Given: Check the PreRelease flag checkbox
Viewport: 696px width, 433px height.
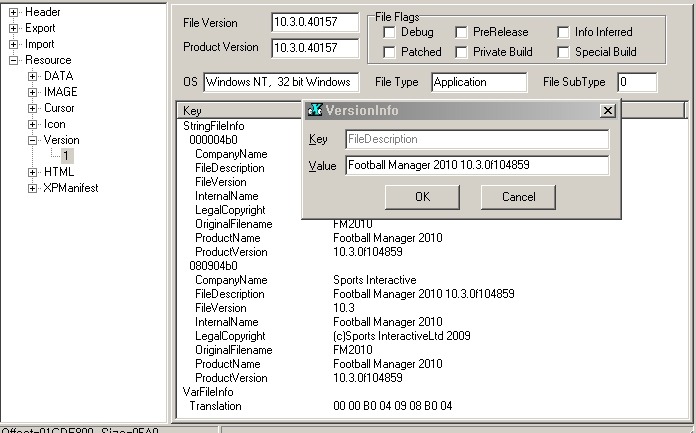Looking at the screenshot, I should point(461,32).
